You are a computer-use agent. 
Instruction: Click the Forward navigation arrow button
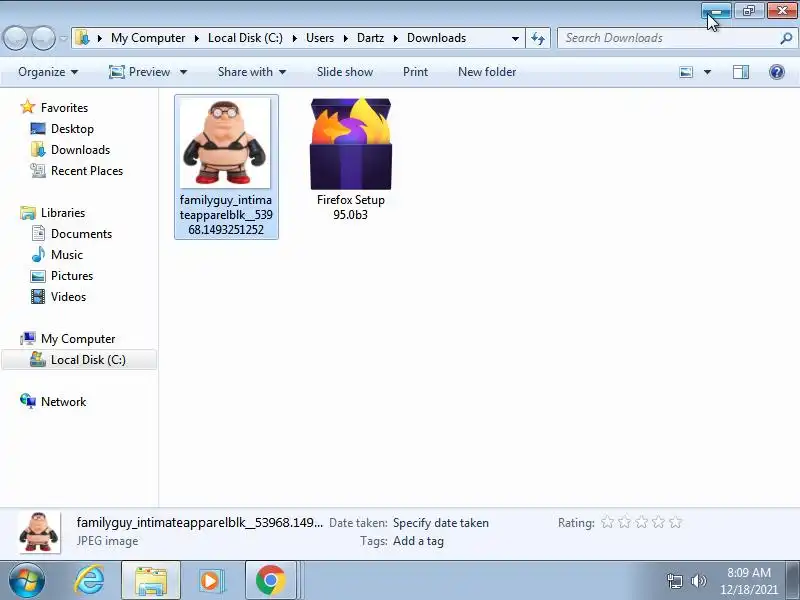[43, 38]
